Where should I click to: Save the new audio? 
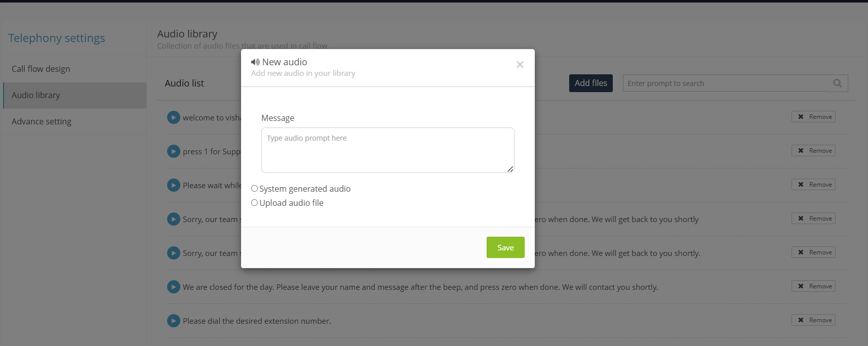(505, 247)
